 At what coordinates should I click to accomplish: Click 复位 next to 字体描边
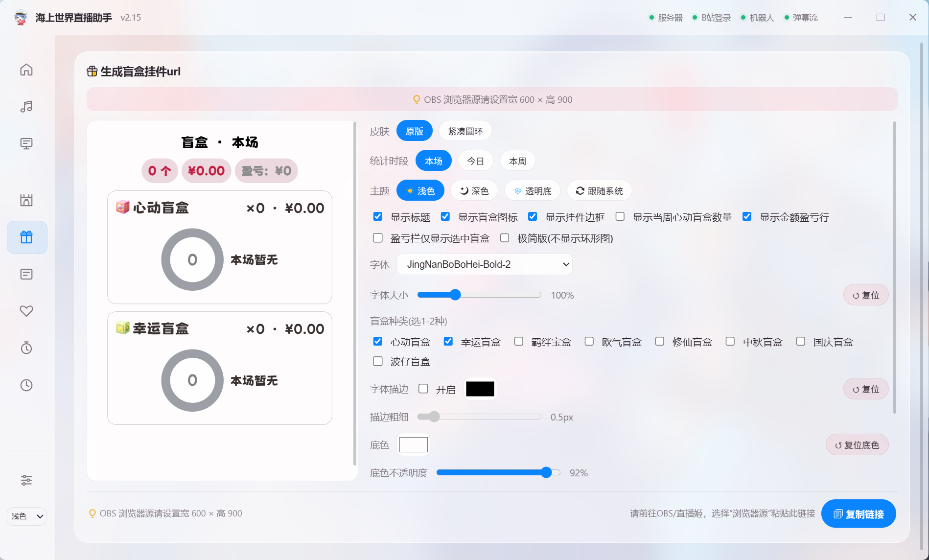(x=866, y=389)
